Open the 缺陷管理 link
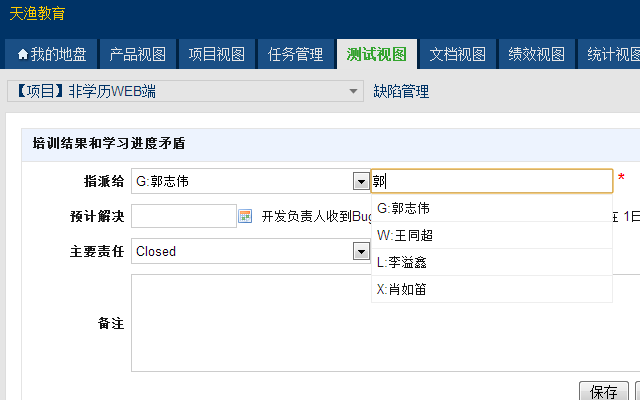The image size is (640, 400). 401,92
